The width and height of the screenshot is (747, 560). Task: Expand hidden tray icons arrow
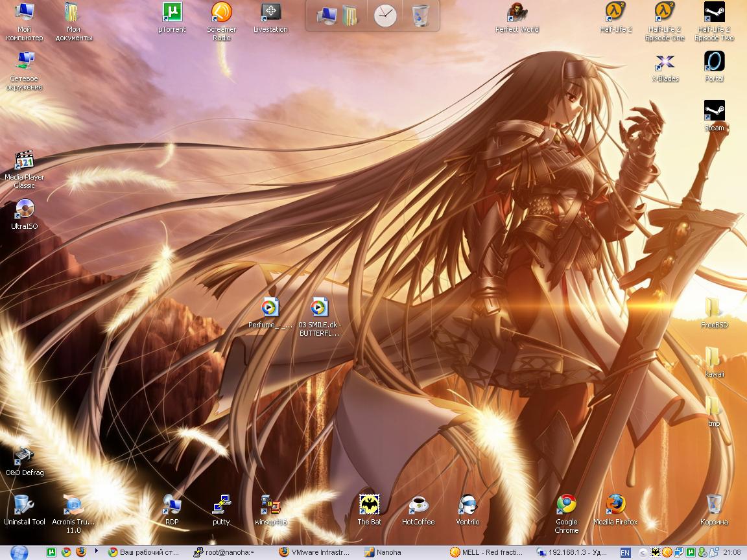tap(643, 553)
